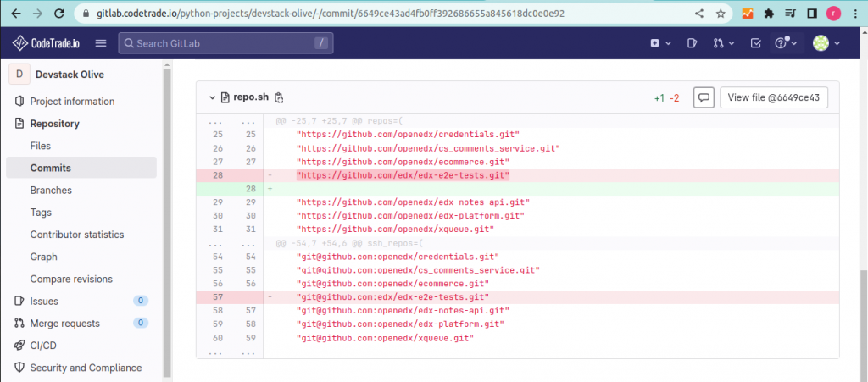Viewport: 868px width, 382px height.
Task: Click the repo.sh file icon
Action: tap(225, 98)
